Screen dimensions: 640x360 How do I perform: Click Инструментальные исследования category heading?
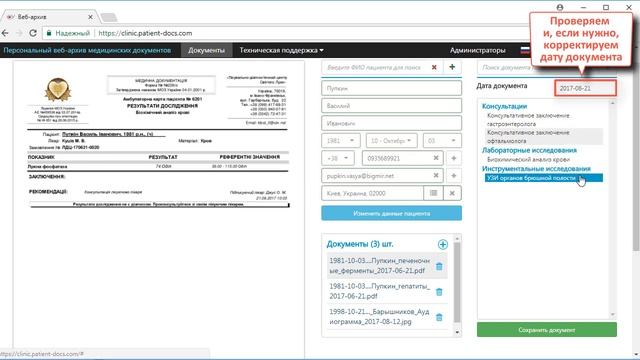pos(536,169)
